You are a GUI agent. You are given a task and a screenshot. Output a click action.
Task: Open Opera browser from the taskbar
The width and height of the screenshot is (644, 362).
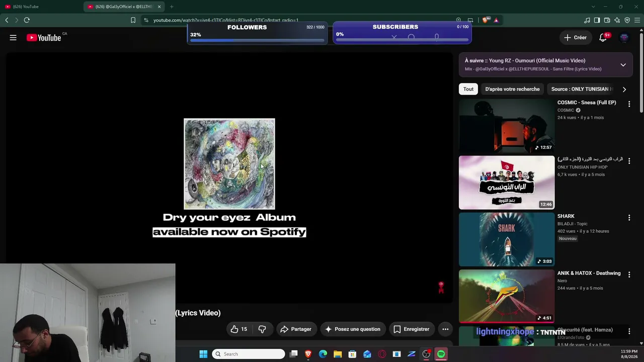coord(382,354)
